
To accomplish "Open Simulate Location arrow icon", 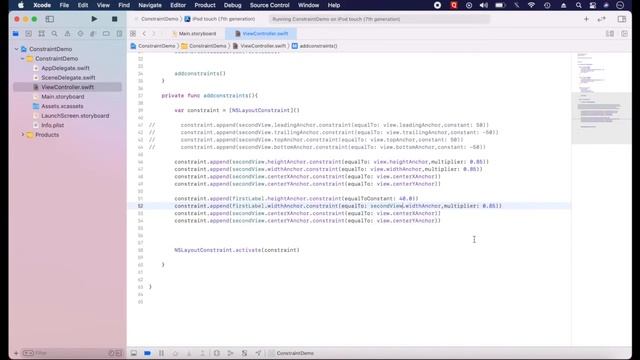I will [258, 353].
